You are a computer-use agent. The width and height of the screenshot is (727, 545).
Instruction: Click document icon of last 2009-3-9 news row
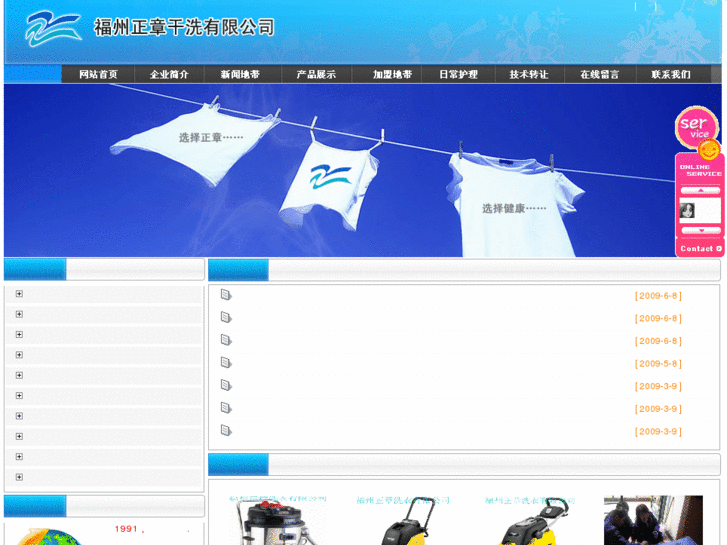point(226,430)
